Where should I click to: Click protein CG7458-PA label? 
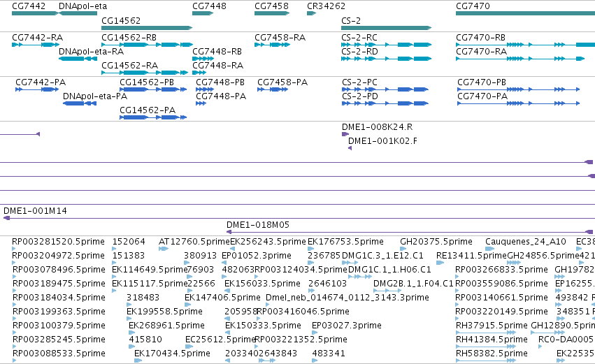(282, 82)
